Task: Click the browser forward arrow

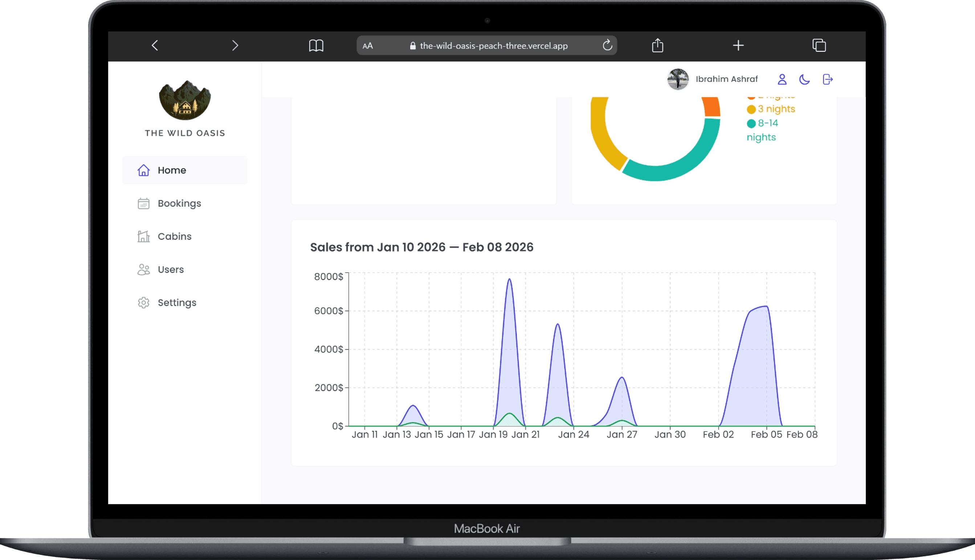Action: pyautogui.click(x=235, y=45)
